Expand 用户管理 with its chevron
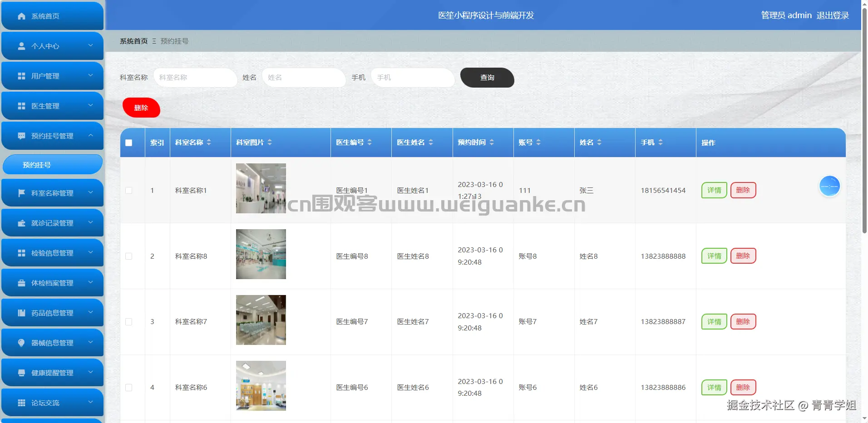Image resolution: width=868 pixels, height=423 pixels. point(90,75)
